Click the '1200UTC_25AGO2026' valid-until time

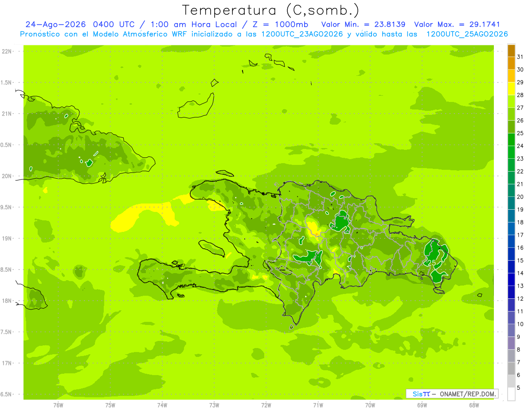tap(467, 34)
